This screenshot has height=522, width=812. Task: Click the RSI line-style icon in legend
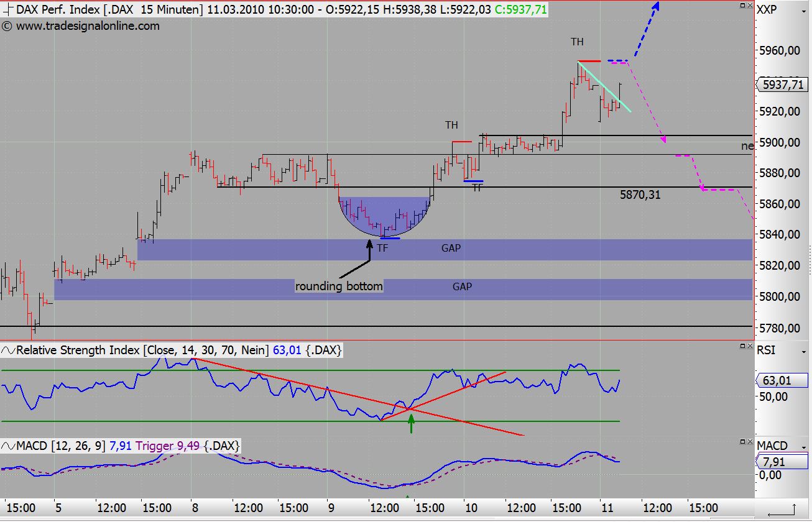[8, 350]
